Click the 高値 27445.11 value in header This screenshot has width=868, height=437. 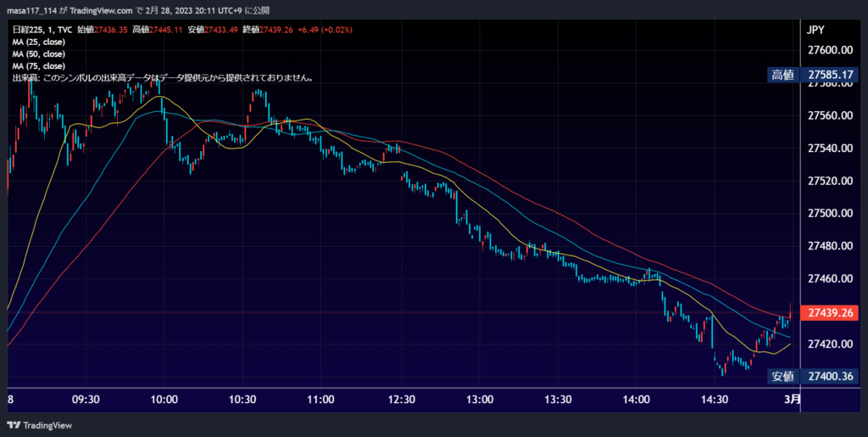[157, 30]
